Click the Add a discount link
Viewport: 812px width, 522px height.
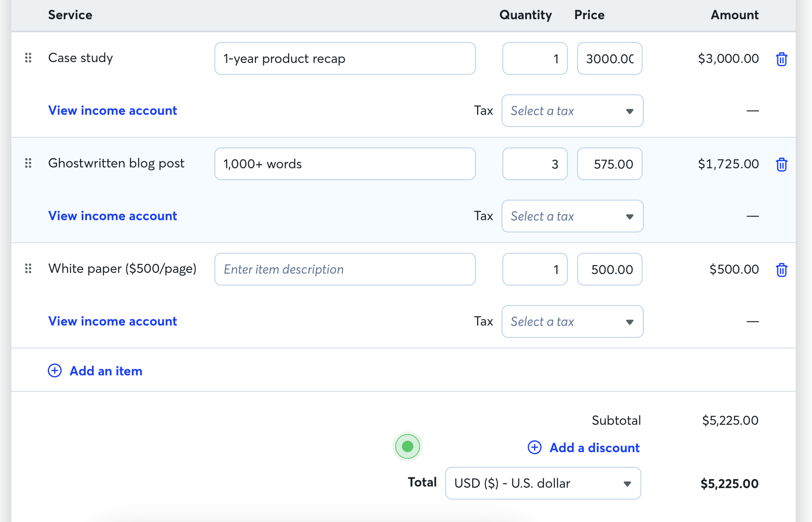coord(594,448)
